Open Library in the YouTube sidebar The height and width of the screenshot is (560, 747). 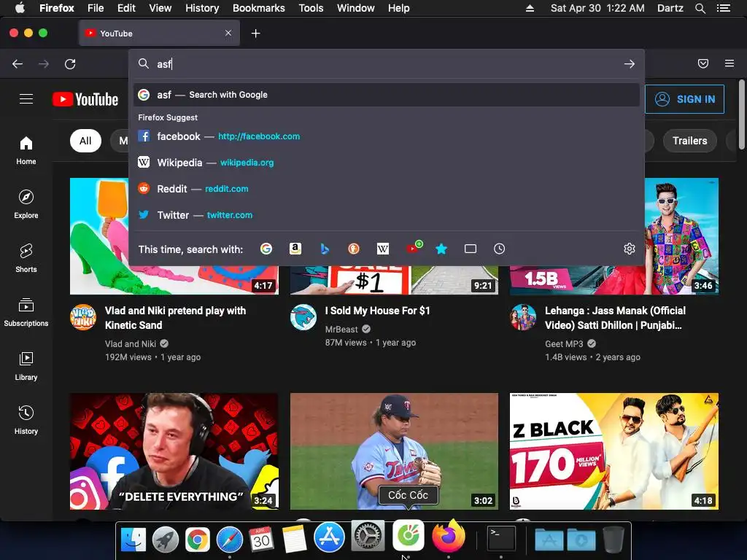coord(26,365)
